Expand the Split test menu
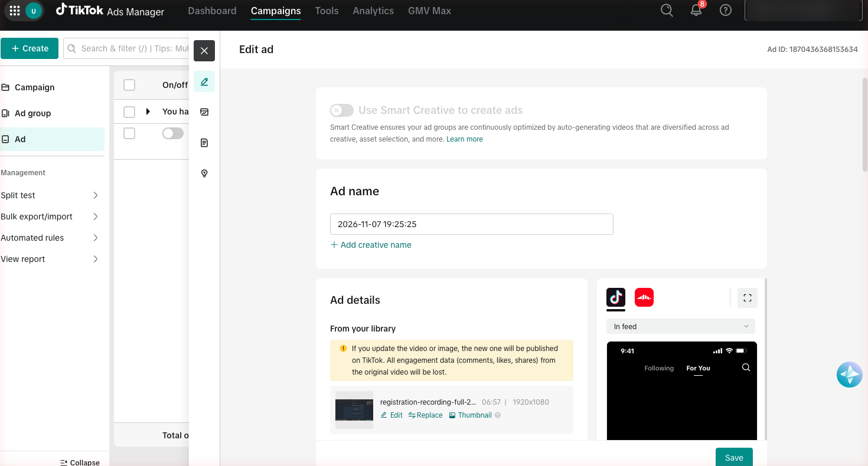The height and width of the screenshot is (466, 868). click(x=50, y=195)
